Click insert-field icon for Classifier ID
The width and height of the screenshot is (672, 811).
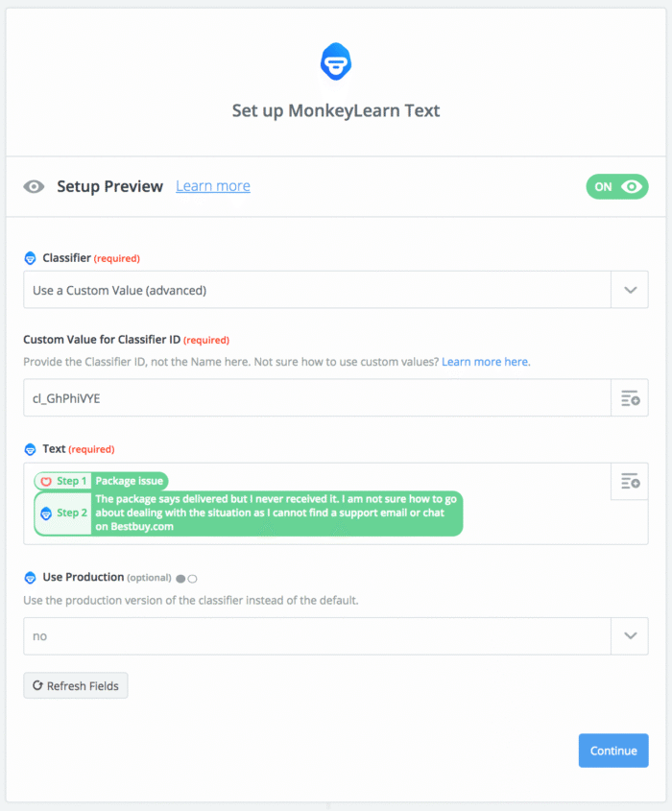point(630,397)
